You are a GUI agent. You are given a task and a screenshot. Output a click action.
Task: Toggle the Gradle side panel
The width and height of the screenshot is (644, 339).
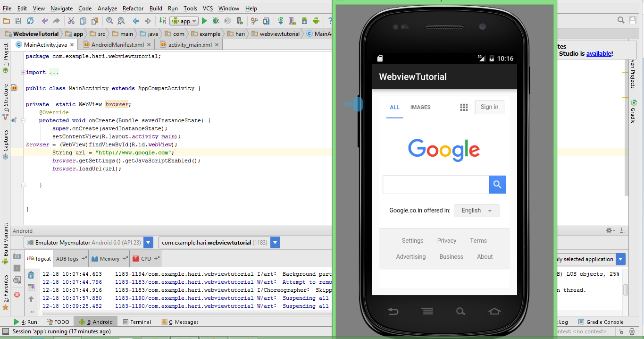[x=633, y=112]
